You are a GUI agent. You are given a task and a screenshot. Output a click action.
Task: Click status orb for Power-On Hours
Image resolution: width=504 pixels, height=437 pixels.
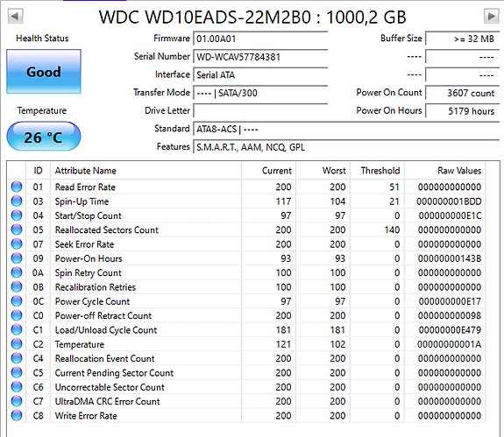tap(17, 258)
